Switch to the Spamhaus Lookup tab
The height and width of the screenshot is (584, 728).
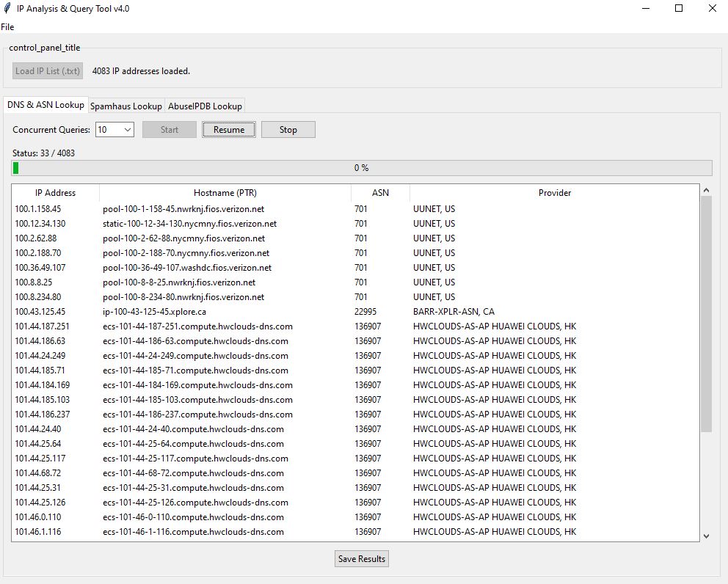(x=125, y=106)
